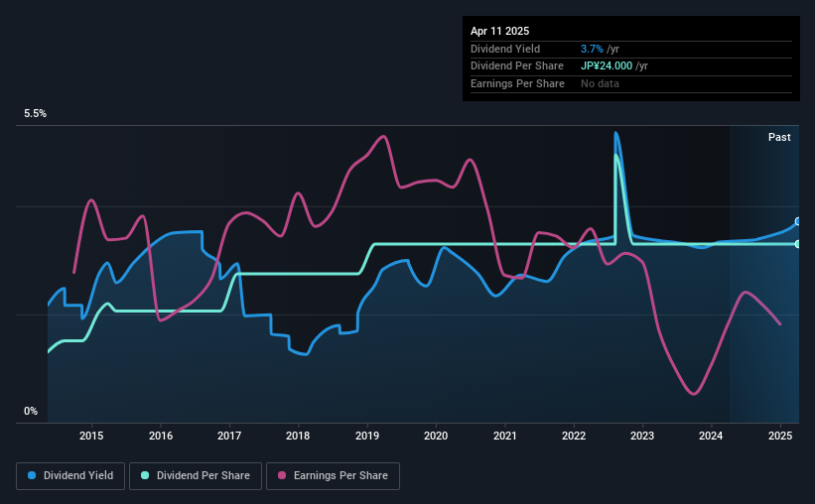
Task: Click the blue Dividend Yield legend dot
Action: point(32,475)
